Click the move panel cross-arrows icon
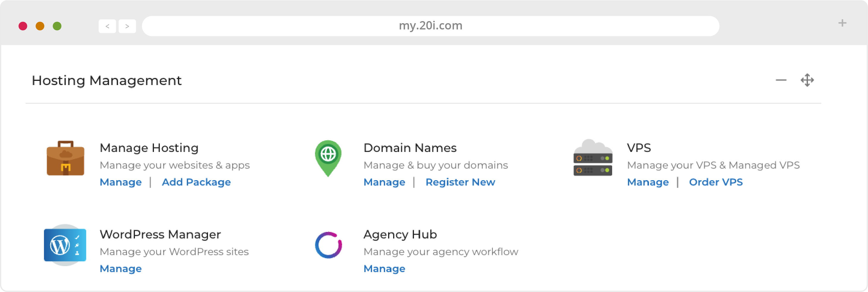 point(807,80)
